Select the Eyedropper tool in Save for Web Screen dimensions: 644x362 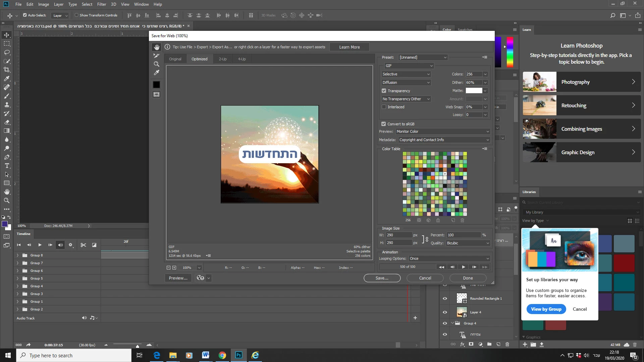pyautogui.click(x=156, y=73)
